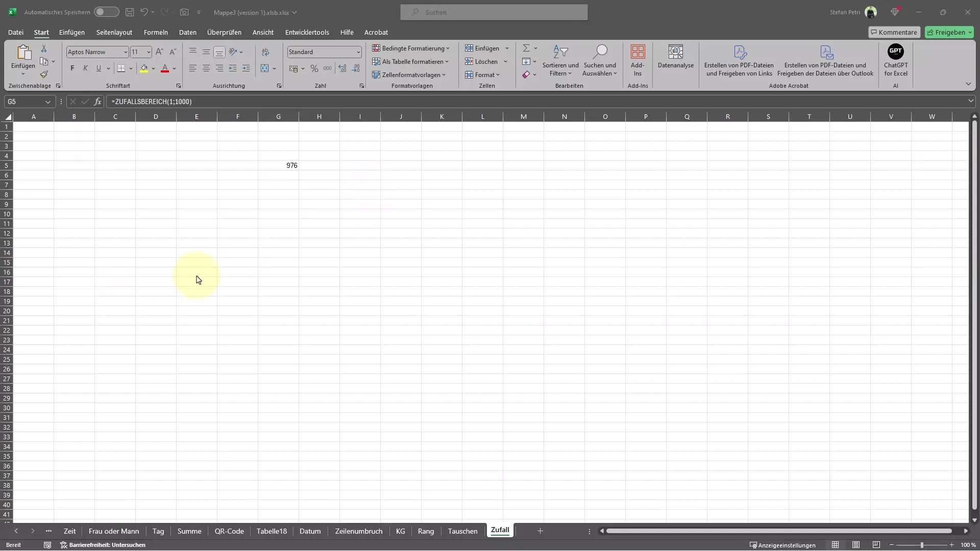Click the Formeln ribbon tab
This screenshot has height=551, width=980.
156,32
